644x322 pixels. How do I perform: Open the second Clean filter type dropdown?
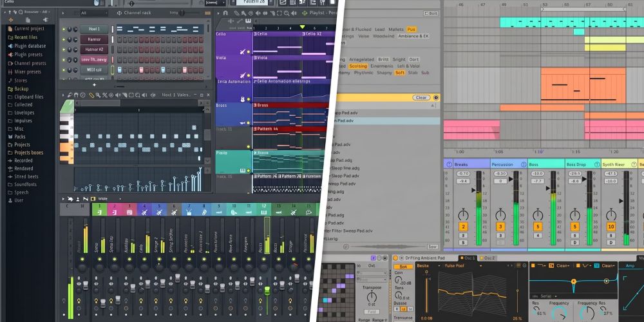point(609,266)
